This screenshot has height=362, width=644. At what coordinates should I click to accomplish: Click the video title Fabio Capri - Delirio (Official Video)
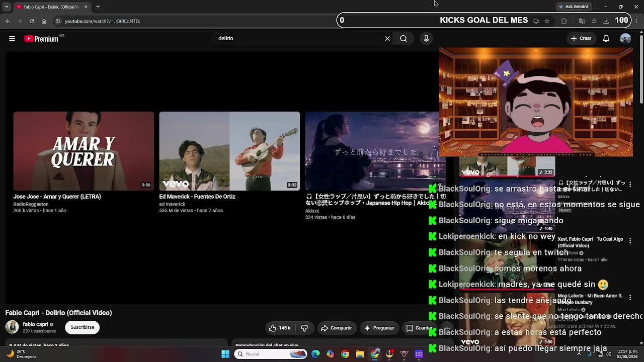click(x=59, y=313)
